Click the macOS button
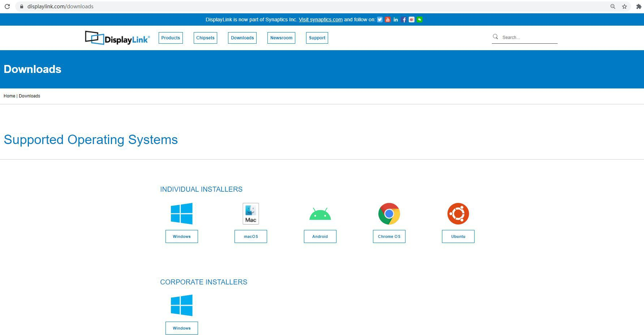The width and height of the screenshot is (644, 335). pos(251,236)
